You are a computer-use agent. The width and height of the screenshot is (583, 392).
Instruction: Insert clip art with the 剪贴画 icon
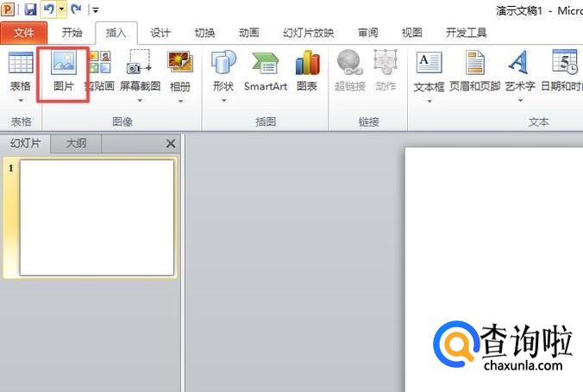(100, 62)
